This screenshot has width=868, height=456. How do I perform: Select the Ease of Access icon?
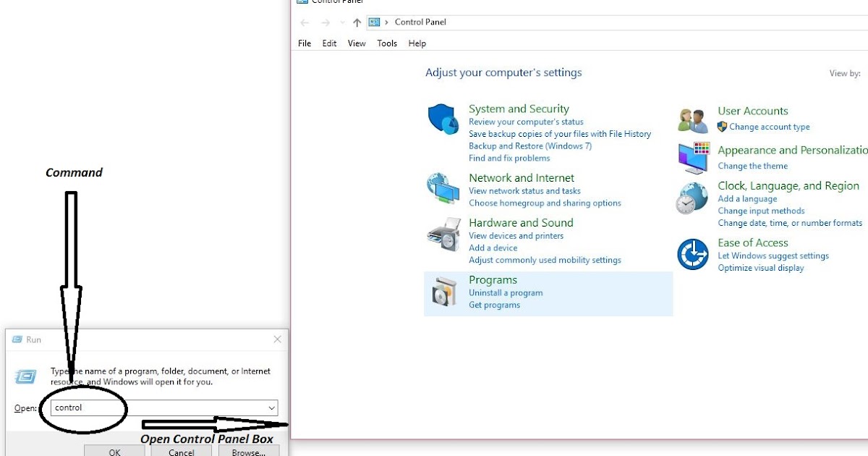(692, 252)
